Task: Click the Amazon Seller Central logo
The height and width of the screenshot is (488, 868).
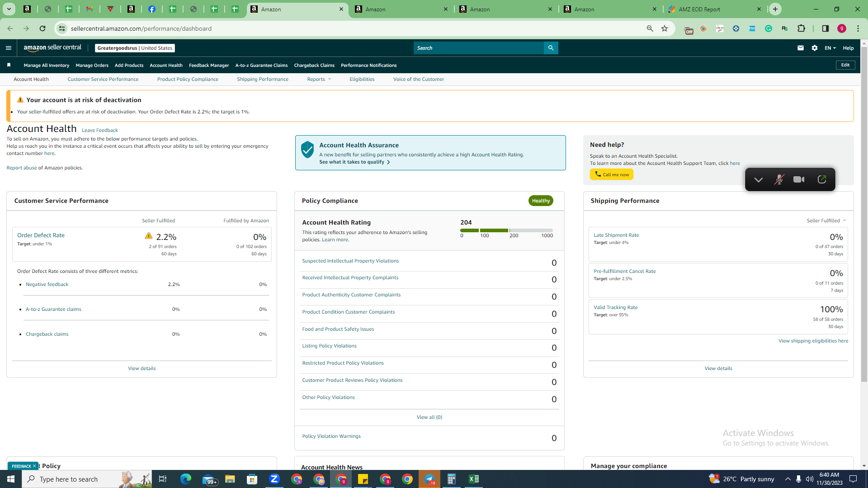Action: point(52,48)
